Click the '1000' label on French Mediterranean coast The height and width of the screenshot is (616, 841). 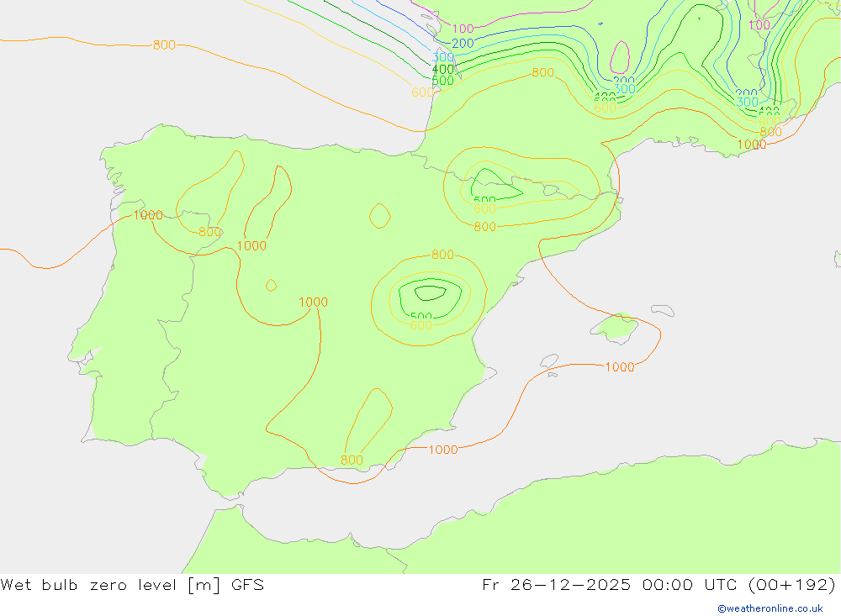pyautogui.click(x=751, y=145)
